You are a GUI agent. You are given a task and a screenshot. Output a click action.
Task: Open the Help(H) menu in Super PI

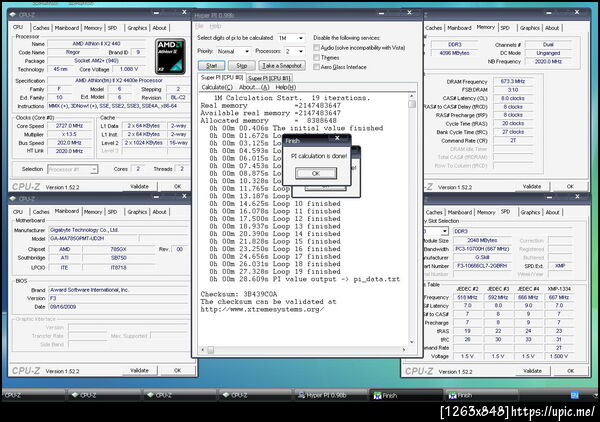click(286, 87)
